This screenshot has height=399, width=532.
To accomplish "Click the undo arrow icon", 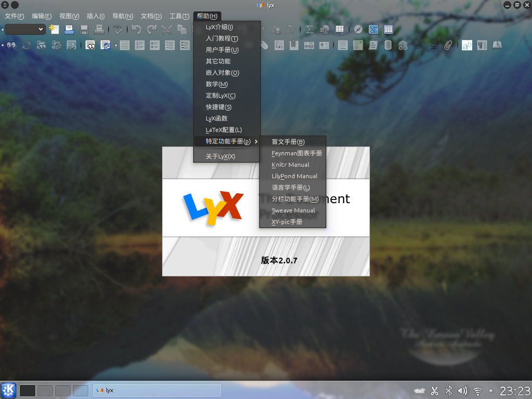I will click(137, 30).
